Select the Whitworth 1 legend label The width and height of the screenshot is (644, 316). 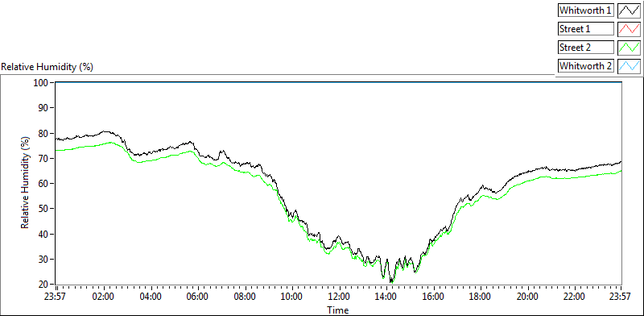coord(586,10)
